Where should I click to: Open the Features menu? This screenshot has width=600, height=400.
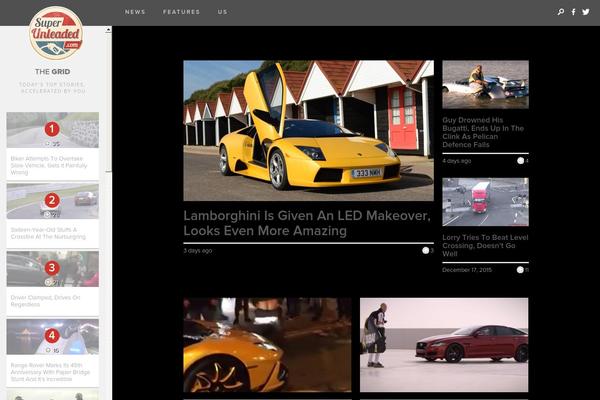click(181, 12)
